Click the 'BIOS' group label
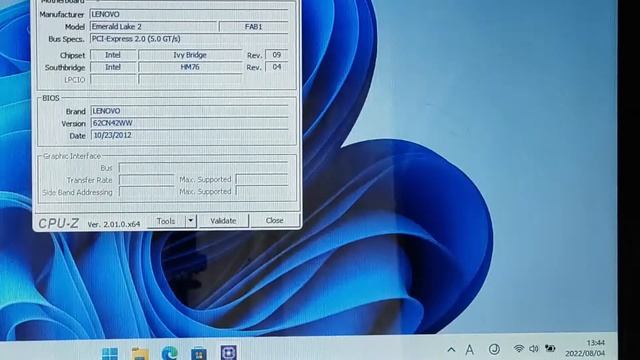The height and width of the screenshot is (360, 640). [x=51, y=98]
